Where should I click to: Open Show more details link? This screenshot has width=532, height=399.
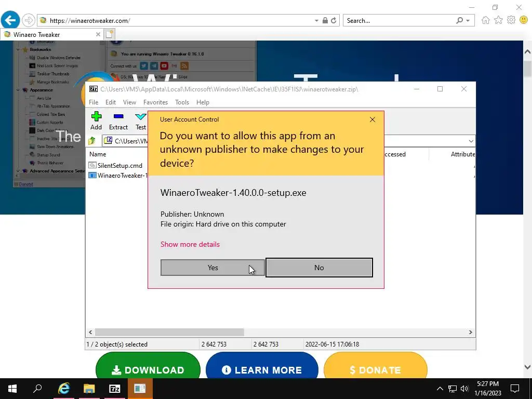coord(190,244)
